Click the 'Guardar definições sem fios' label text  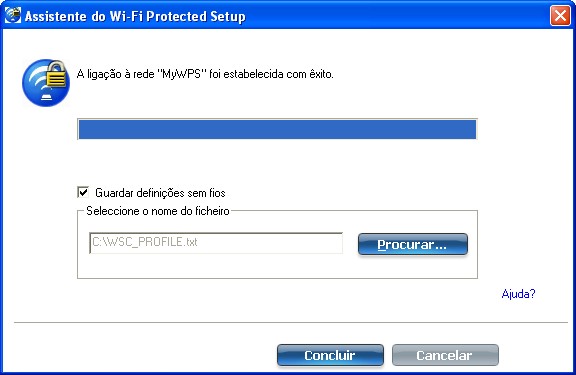pos(160,193)
